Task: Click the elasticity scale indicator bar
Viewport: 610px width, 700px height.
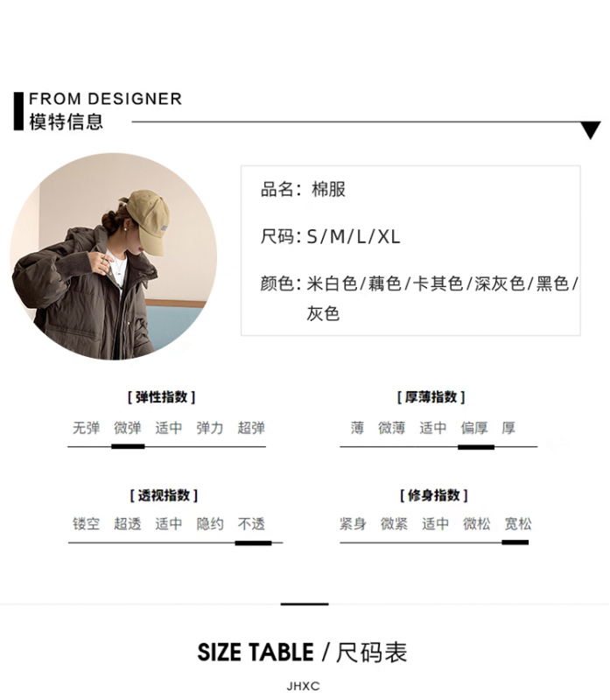Action: [x=128, y=446]
